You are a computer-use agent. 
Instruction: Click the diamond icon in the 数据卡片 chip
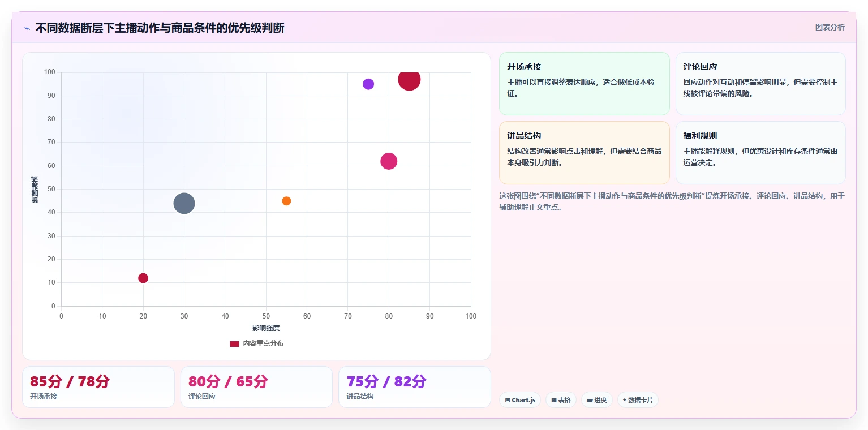click(625, 400)
